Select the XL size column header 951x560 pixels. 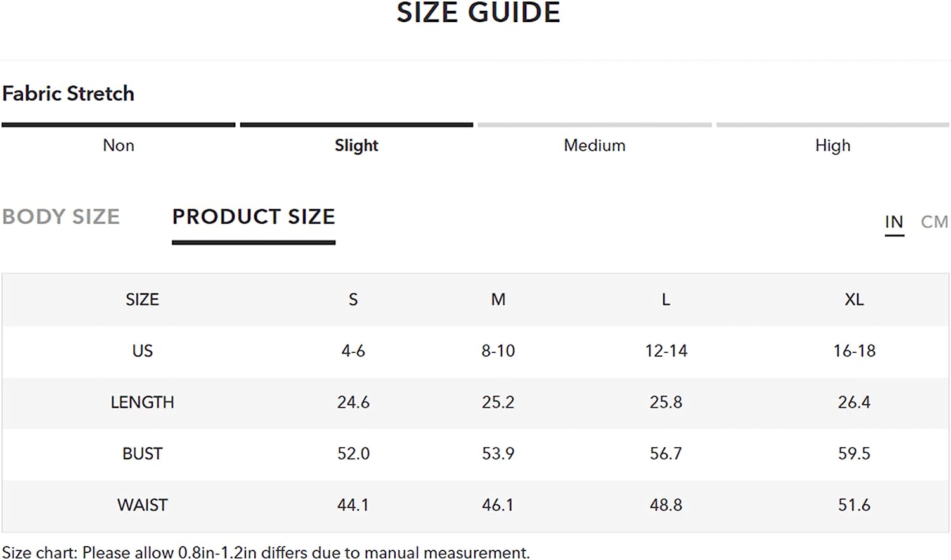click(x=854, y=300)
